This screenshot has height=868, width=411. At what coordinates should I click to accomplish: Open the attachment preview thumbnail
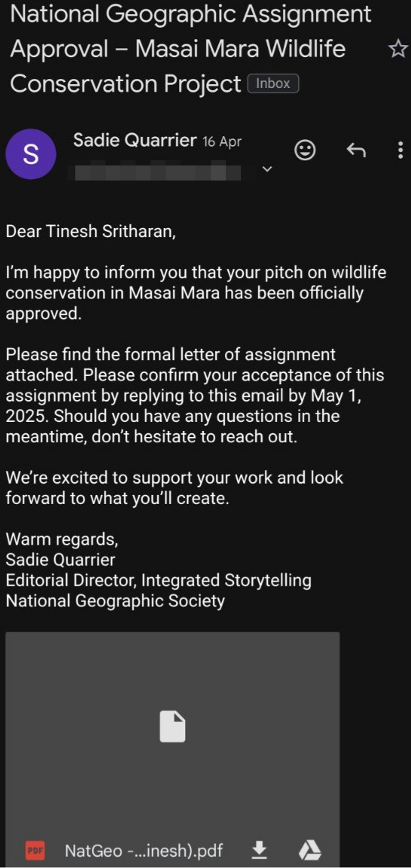tap(172, 730)
